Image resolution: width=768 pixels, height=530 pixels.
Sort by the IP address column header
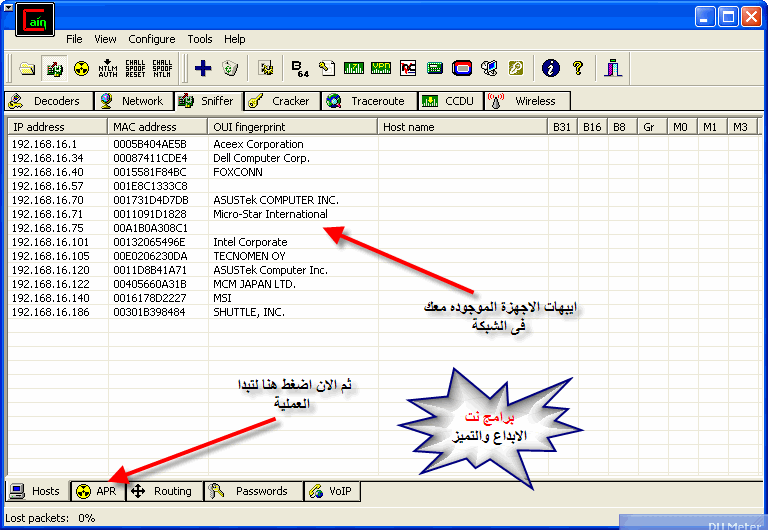point(57,127)
